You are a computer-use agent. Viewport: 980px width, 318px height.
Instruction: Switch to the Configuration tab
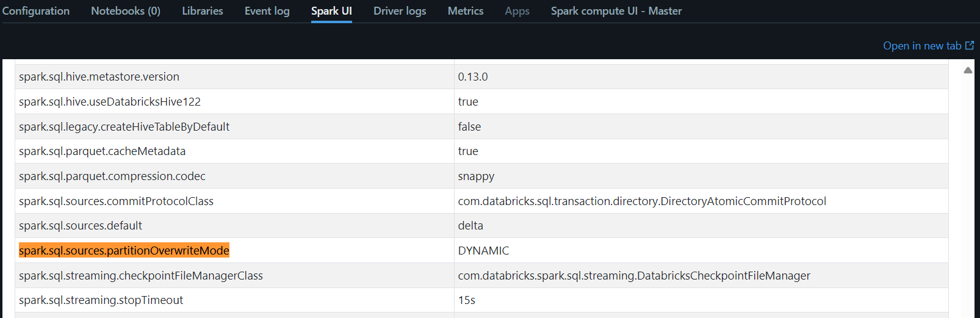click(36, 11)
